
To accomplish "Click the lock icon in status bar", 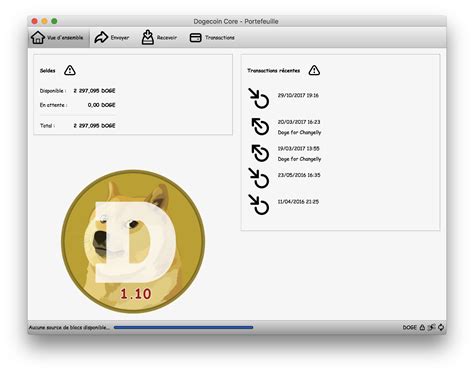I will (x=422, y=327).
